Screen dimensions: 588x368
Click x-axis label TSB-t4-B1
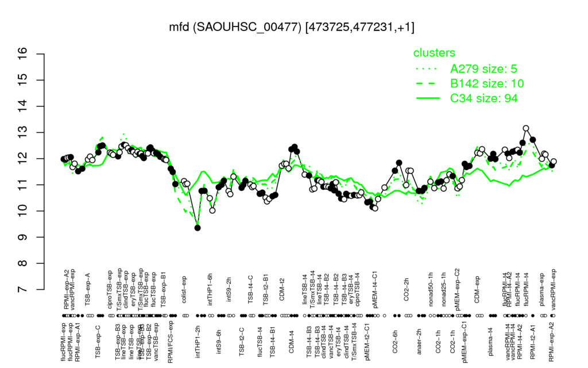[x=272, y=341]
